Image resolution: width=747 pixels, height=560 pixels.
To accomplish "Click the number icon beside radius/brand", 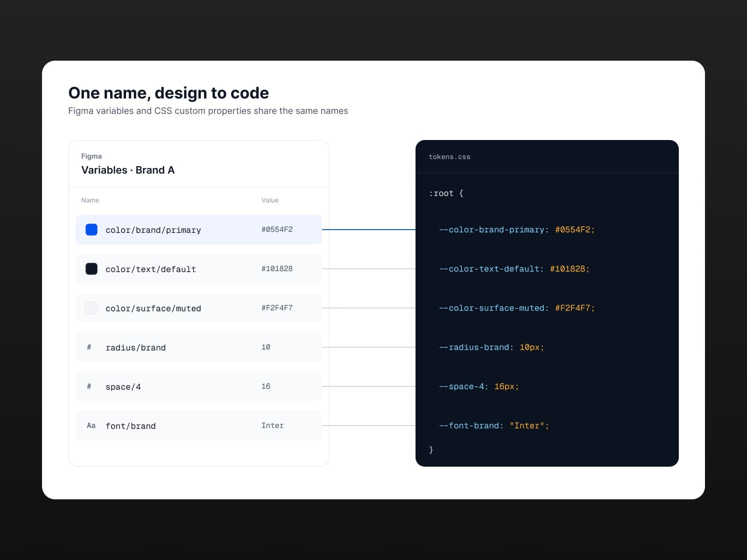I will [x=89, y=347].
